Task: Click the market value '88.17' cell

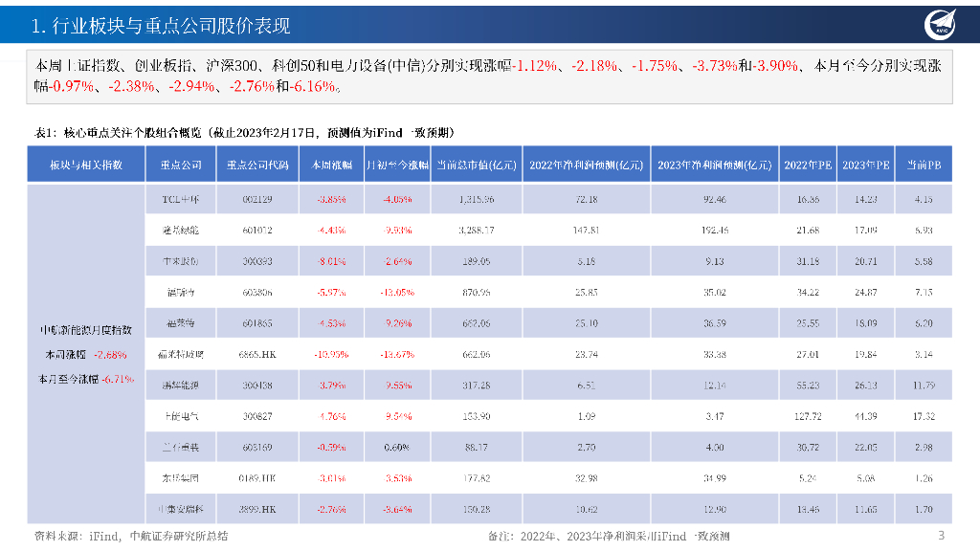Action: 477,448
